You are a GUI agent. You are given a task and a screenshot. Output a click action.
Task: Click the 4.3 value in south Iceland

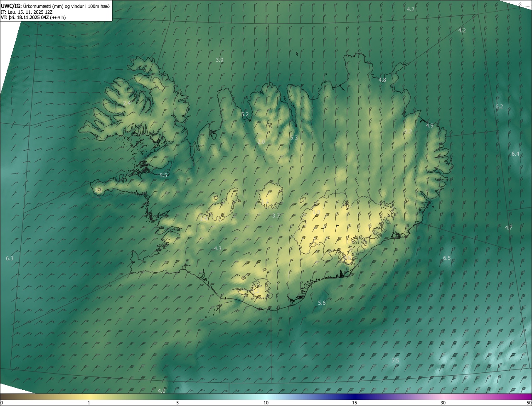point(217,248)
